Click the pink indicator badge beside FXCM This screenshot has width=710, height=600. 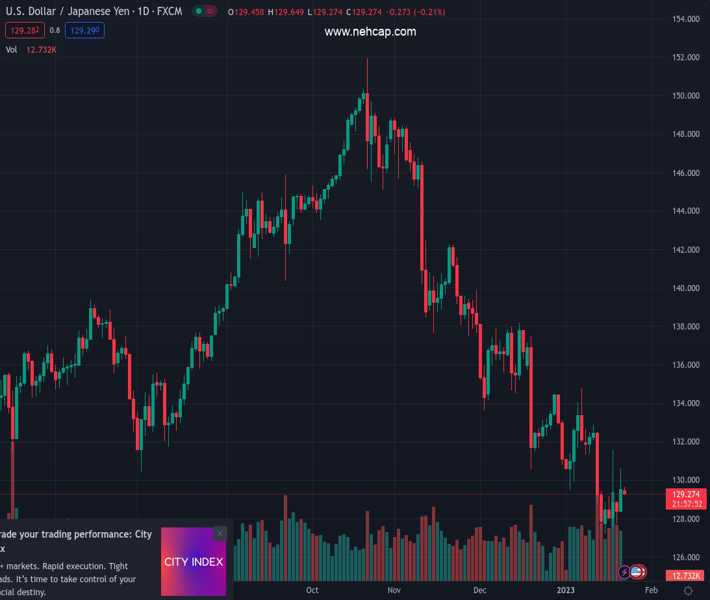coord(212,12)
